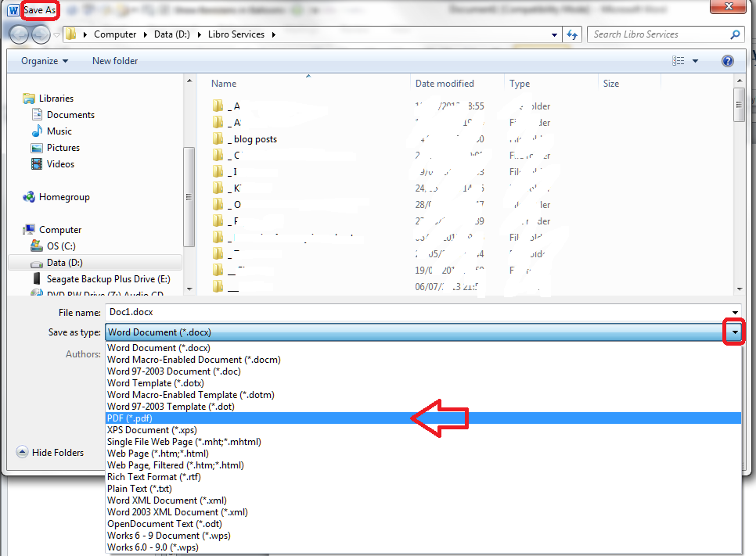Screen dimensions: 756x556
Task: Click the Back navigation arrow
Action: click(19, 34)
